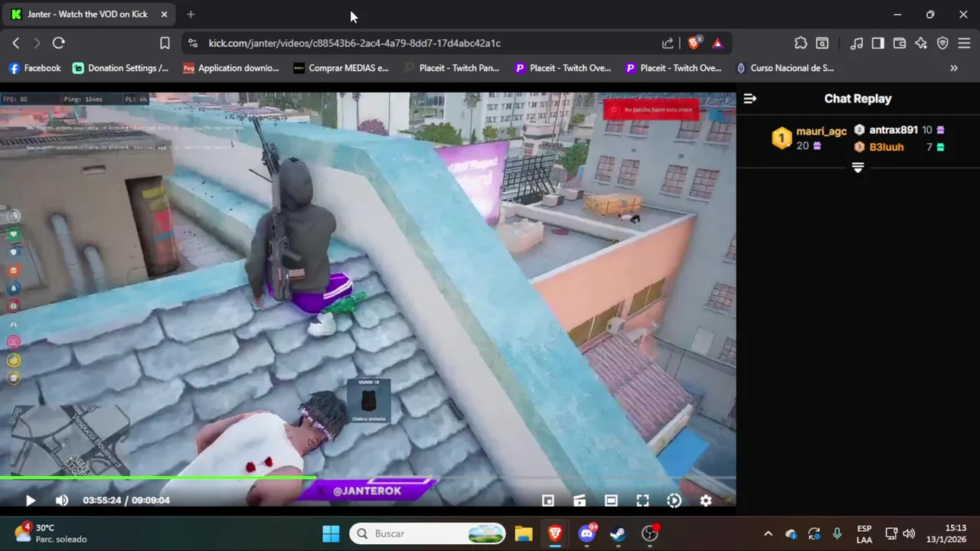Image resolution: width=980 pixels, height=551 pixels.
Task: Click the gift icon beside 20
Action: [x=817, y=145]
